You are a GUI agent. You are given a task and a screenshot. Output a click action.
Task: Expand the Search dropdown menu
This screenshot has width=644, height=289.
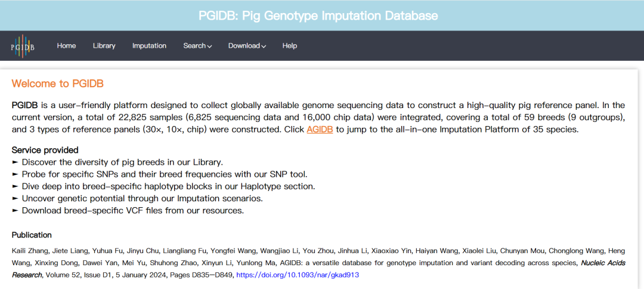coord(197,46)
